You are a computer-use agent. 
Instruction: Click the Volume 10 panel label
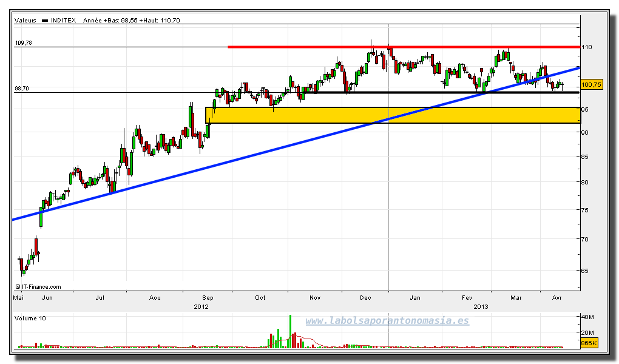[30, 318]
